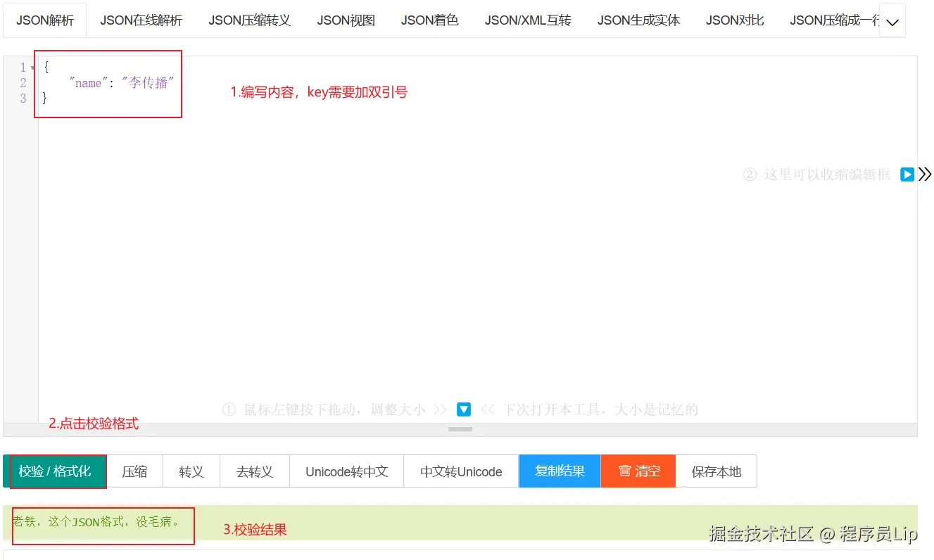Open the JSON着色 tab
Viewport: 934px width, 560px height.
(429, 20)
